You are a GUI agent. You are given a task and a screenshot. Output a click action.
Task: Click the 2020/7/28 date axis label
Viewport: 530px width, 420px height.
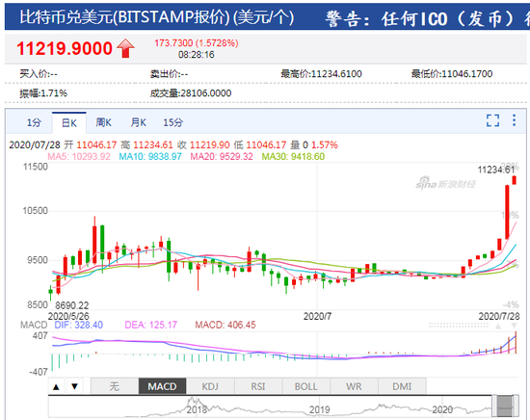click(499, 317)
